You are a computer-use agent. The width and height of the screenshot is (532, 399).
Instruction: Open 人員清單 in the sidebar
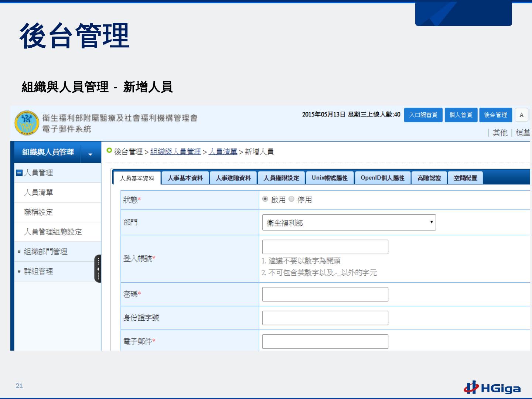point(38,192)
